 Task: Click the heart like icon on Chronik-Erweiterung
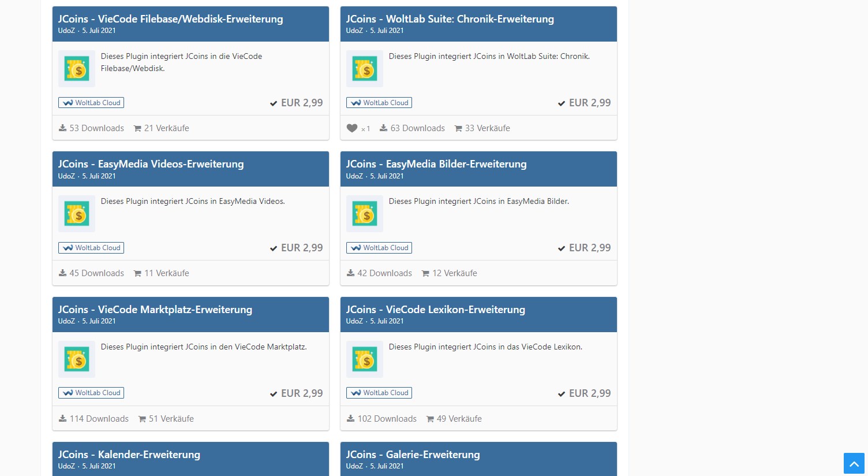coord(352,128)
